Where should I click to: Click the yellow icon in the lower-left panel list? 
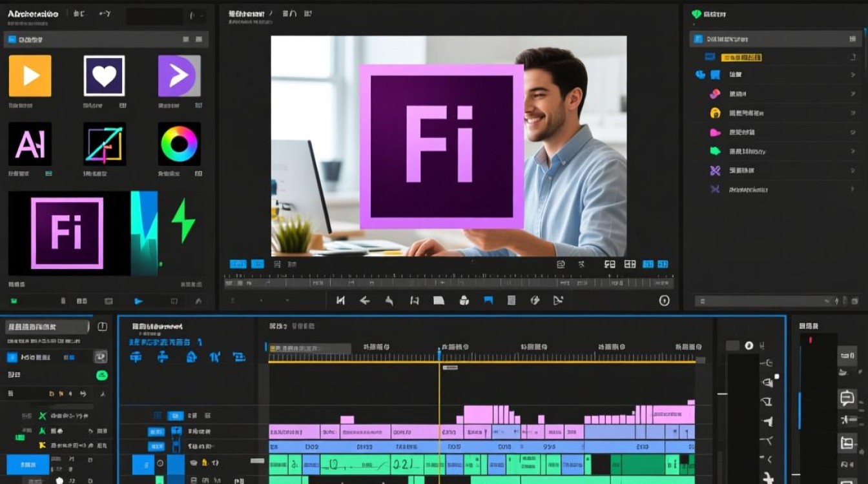click(43, 445)
